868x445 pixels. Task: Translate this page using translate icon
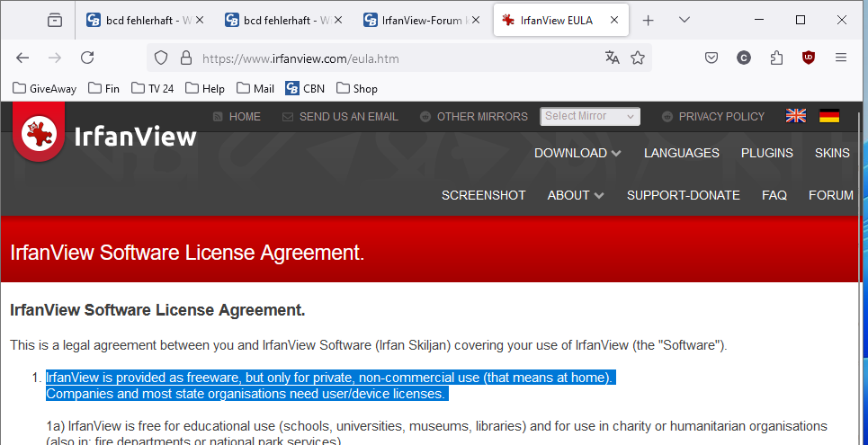(613, 58)
